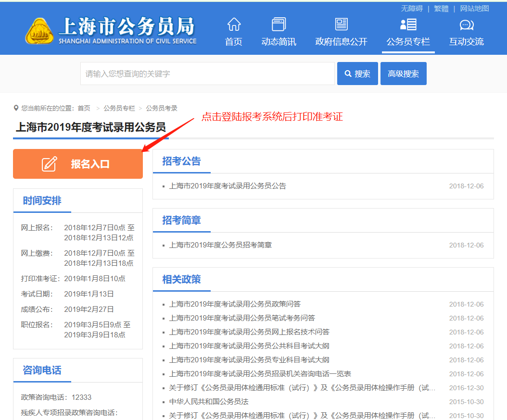This screenshot has width=507, height=420.
Task: Go to 公务员考录 in the breadcrumb
Action: pyautogui.click(x=161, y=108)
